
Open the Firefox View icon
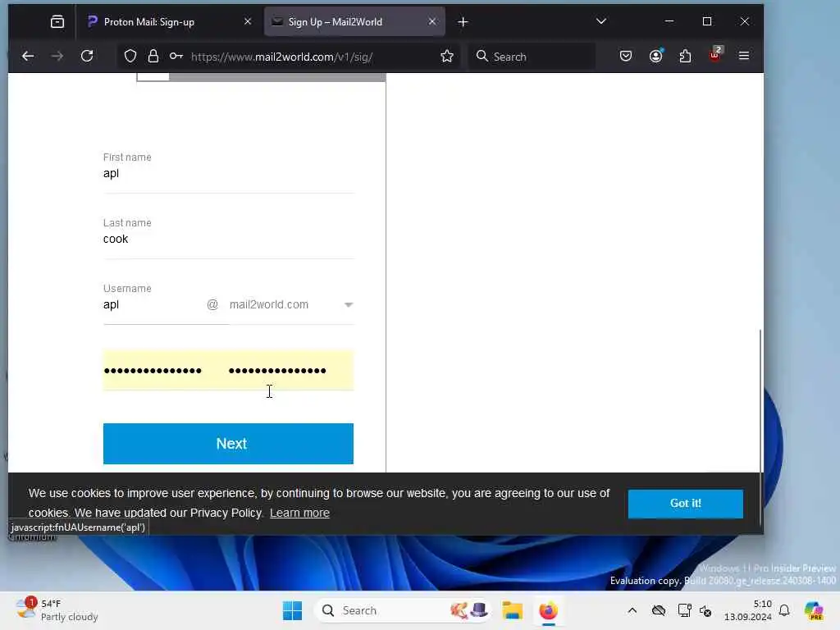[x=57, y=22]
